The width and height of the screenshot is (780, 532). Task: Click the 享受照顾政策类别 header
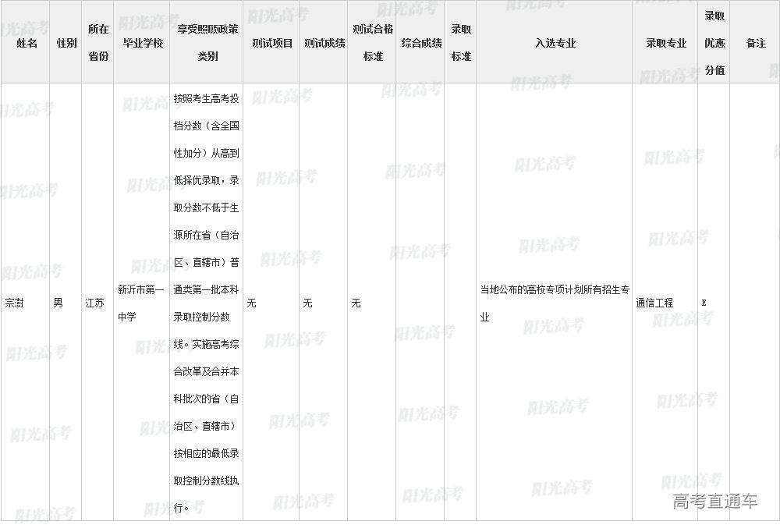pos(207,43)
